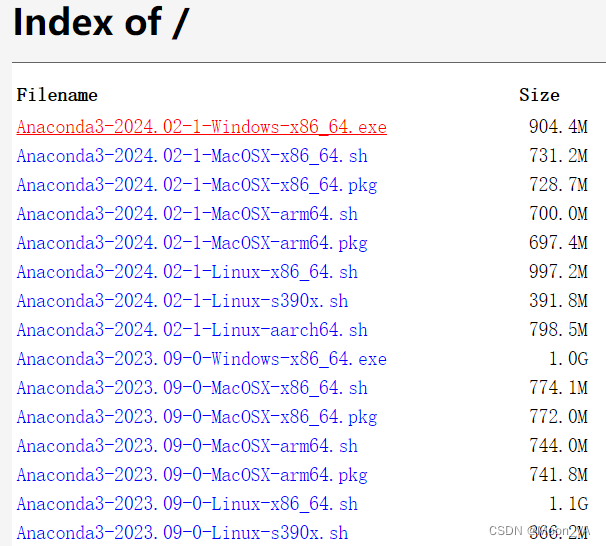Viewport: 606px width, 546px height.
Task: Download Anaconda3-2023.09-0-MacOSX-arm64.pkg
Action: [x=192, y=475]
